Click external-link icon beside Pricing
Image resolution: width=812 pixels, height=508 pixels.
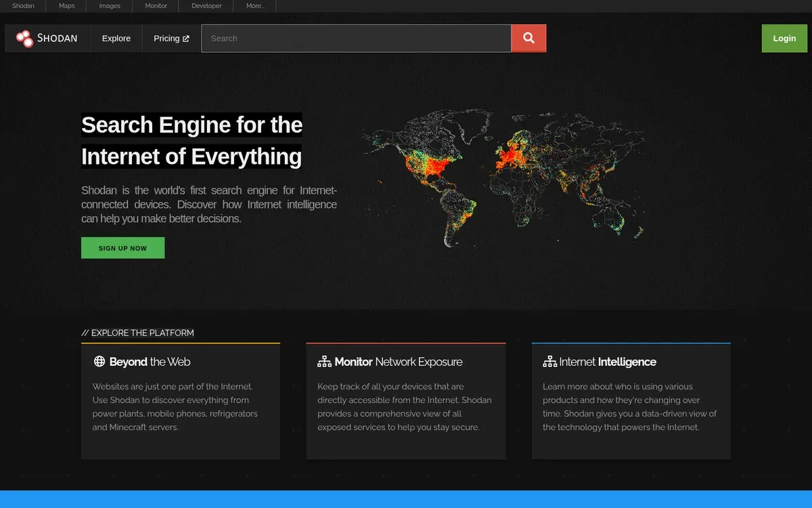pos(186,39)
